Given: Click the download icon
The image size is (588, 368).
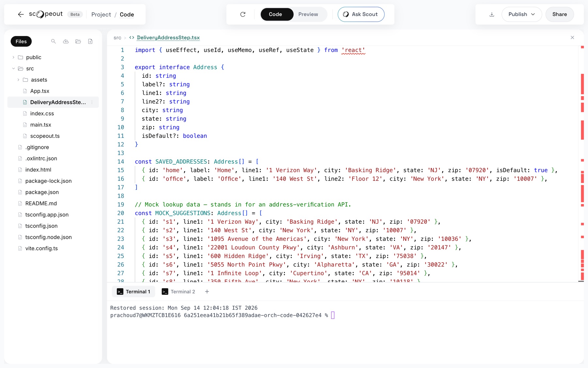Looking at the screenshot, I should click(x=492, y=14).
